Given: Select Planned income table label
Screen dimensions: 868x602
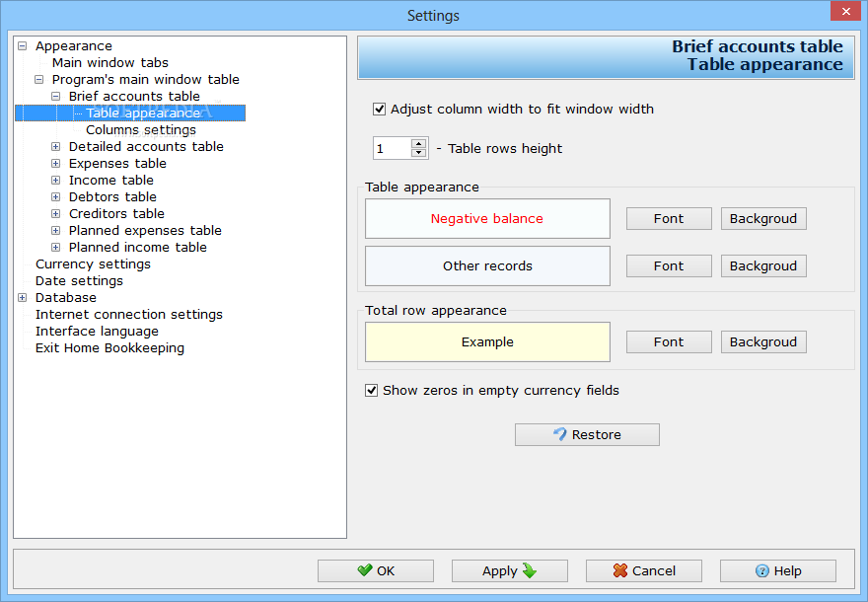Looking at the screenshot, I should 137,247.
